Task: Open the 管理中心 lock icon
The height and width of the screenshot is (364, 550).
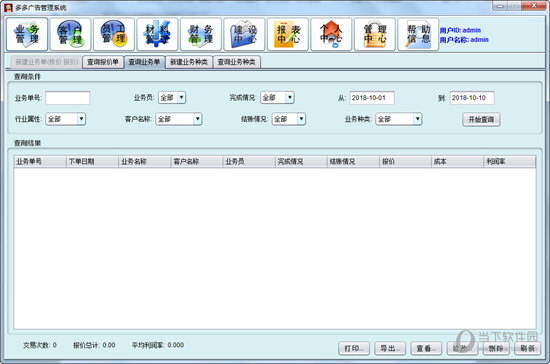Action: [x=375, y=34]
